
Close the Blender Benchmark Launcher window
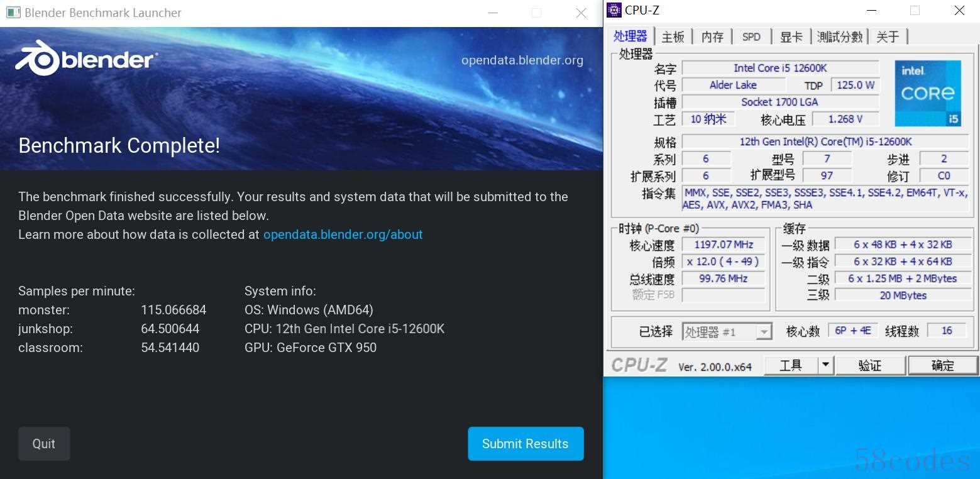pyautogui.click(x=581, y=13)
